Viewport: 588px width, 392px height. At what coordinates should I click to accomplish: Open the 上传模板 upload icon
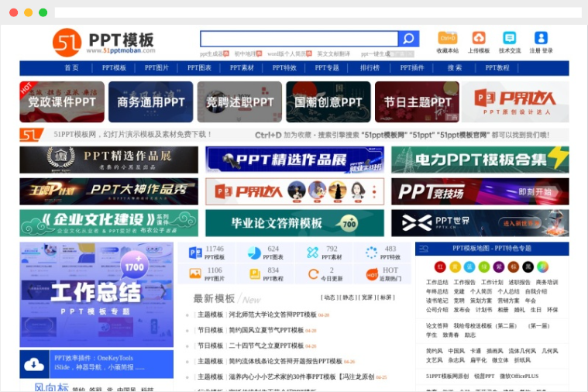[x=479, y=38]
